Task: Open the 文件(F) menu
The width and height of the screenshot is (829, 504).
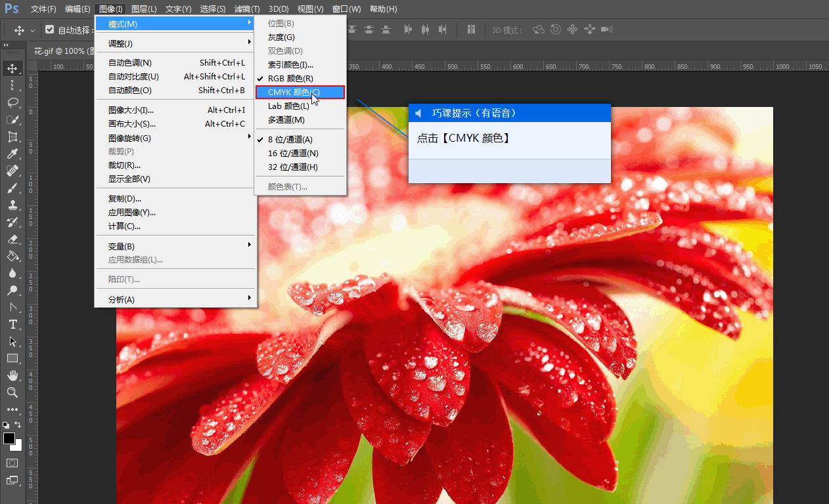Action: [43, 9]
